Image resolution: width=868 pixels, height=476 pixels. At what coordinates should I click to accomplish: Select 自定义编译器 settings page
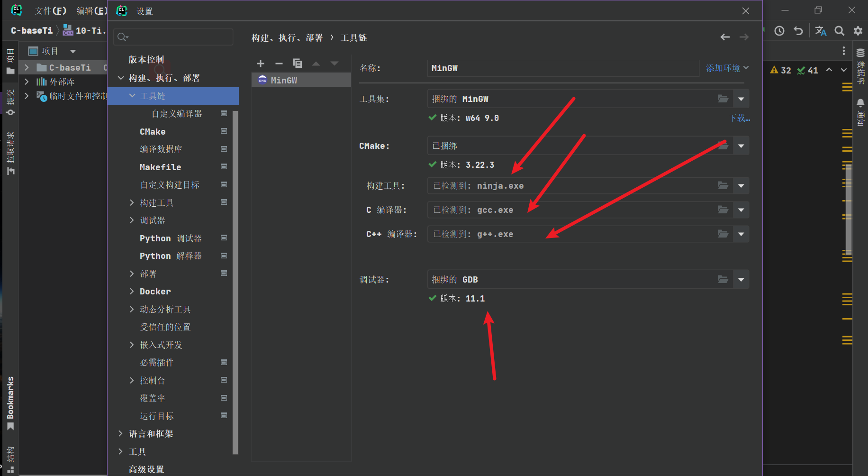pos(177,113)
